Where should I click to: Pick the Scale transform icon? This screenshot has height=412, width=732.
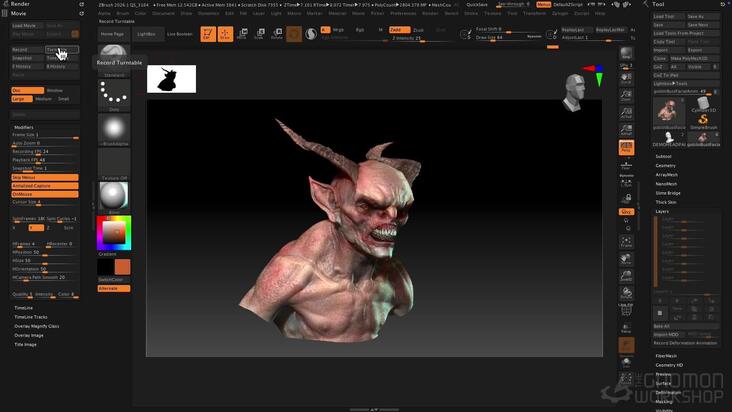point(260,34)
